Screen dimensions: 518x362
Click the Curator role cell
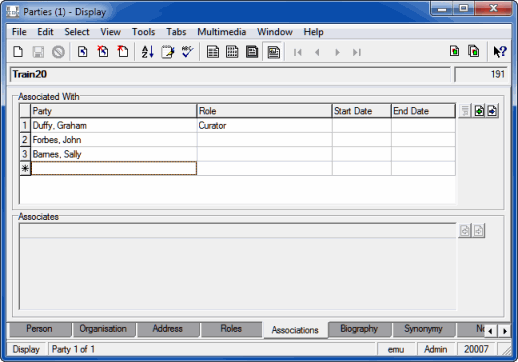click(265, 126)
